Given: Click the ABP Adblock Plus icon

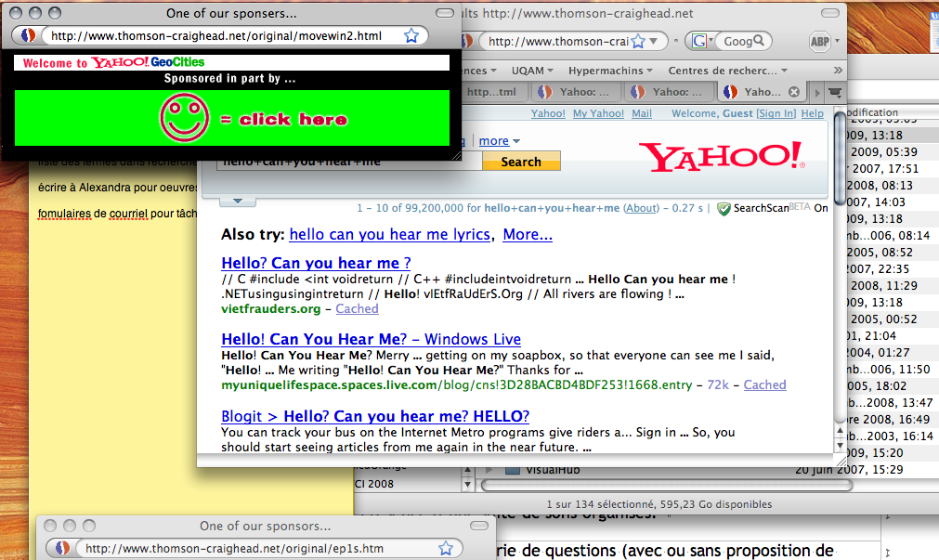Looking at the screenshot, I should 820,41.
